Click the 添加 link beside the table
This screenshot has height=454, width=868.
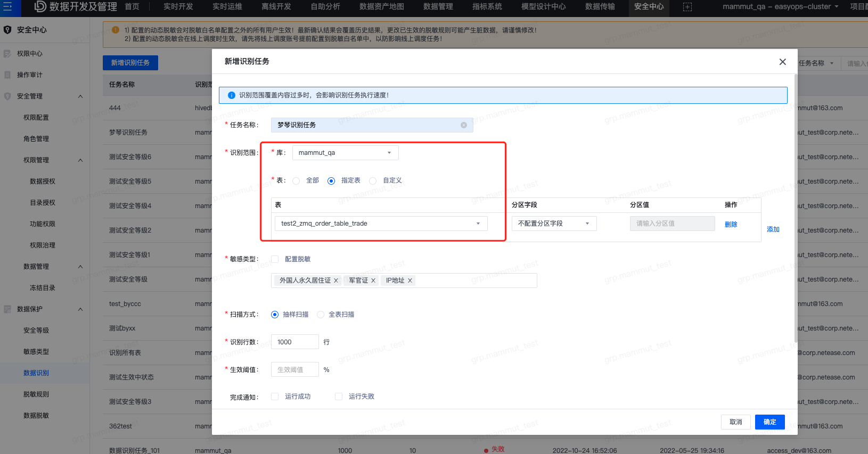point(773,229)
